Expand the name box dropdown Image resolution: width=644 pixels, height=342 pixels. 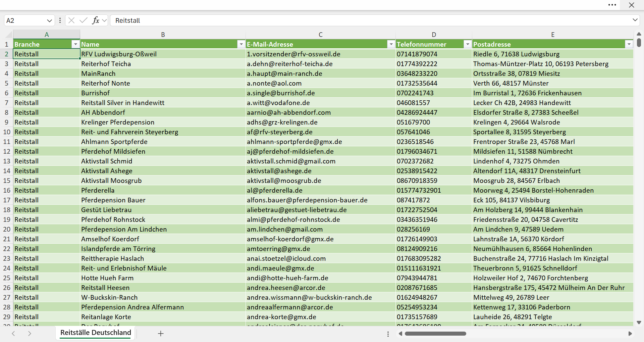(50, 20)
